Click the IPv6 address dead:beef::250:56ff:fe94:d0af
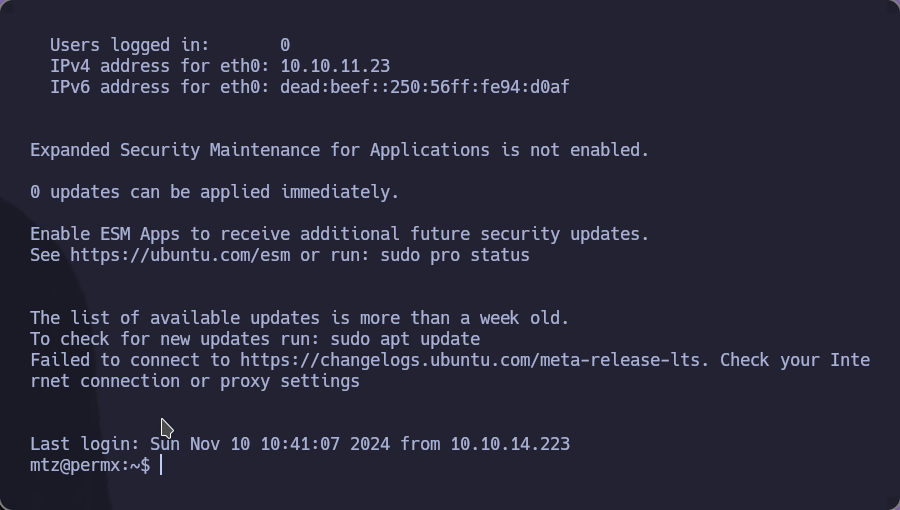 (x=425, y=87)
